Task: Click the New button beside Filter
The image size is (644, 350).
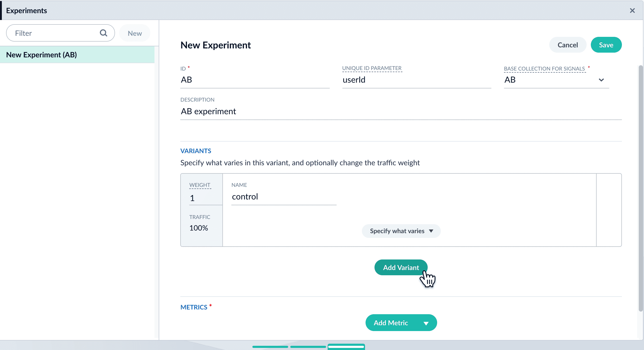Action: [x=135, y=33]
